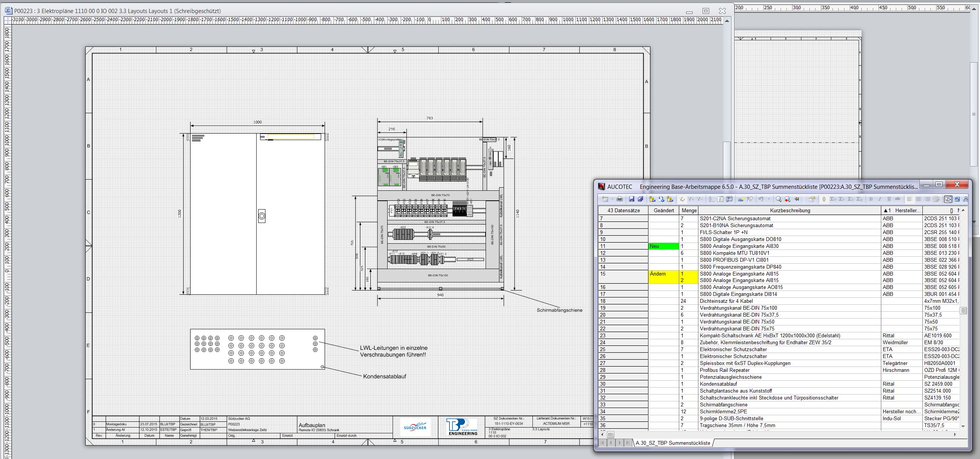
Task: Select the 'Weidmüller' manufacturer cell
Action: [x=902, y=342]
